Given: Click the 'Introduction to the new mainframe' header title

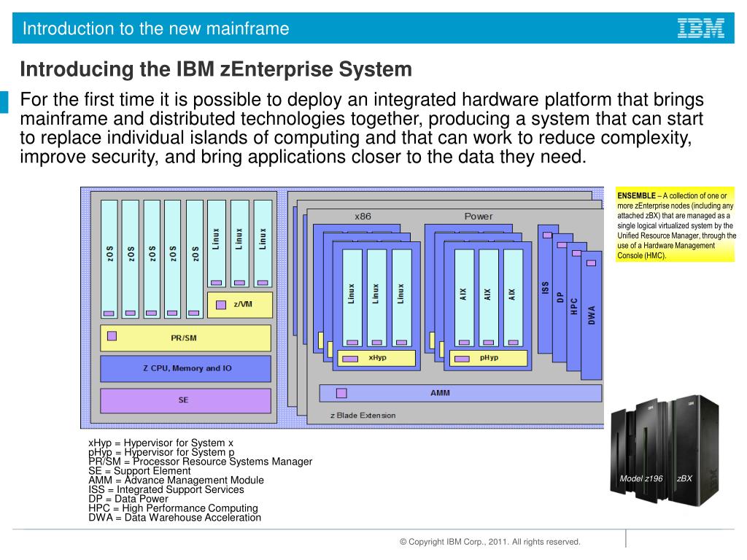Looking at the screenshot, I should coord(156,28).
